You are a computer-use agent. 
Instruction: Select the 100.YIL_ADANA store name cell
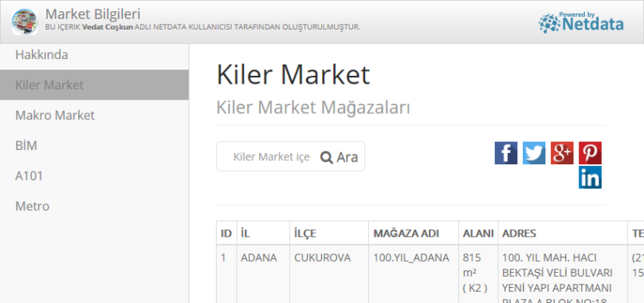[414, 273]
